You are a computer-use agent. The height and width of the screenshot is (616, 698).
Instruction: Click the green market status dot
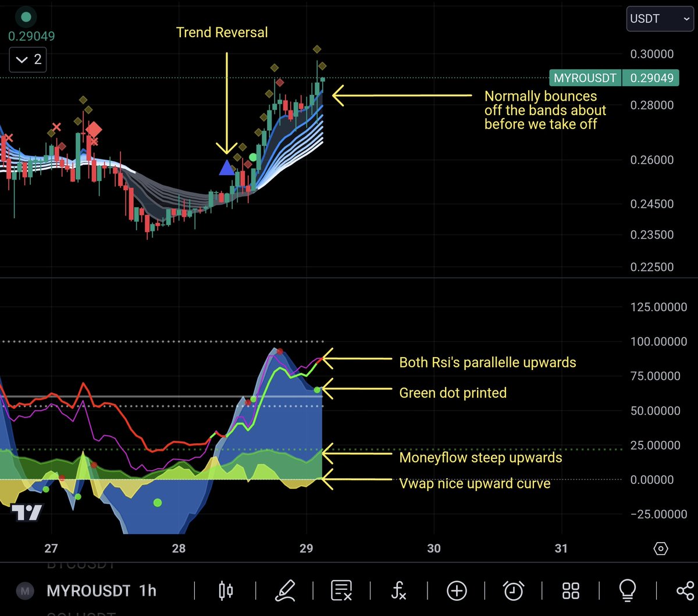(26, 16)
